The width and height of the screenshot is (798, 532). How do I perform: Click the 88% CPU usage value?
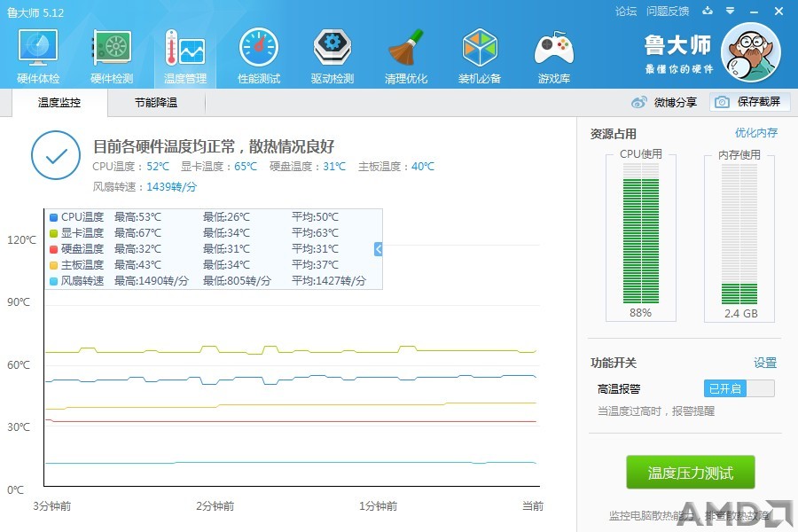[640, 313]
